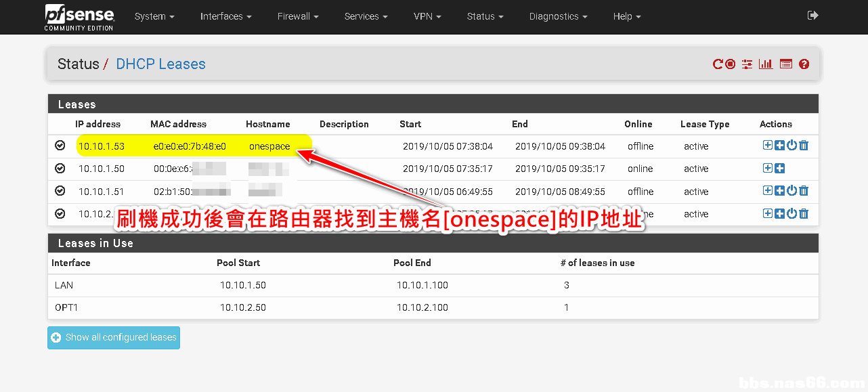Click the stop service icon in header
The height and width of the screenshot is (392, 868).
coord(730,64)
